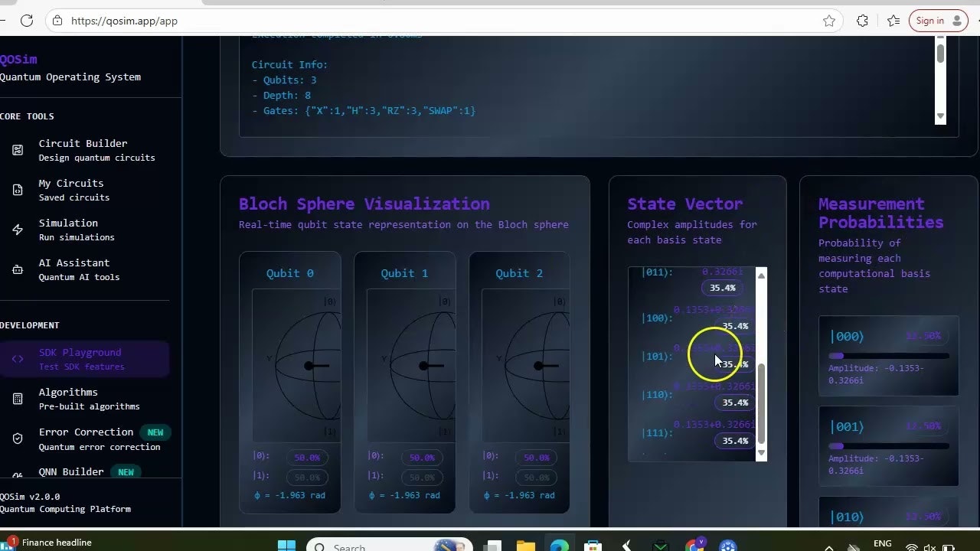Click the Bloch Sphere Visualization heading
The width and height of the screenshot is (980, 551).
pos(364,204)
